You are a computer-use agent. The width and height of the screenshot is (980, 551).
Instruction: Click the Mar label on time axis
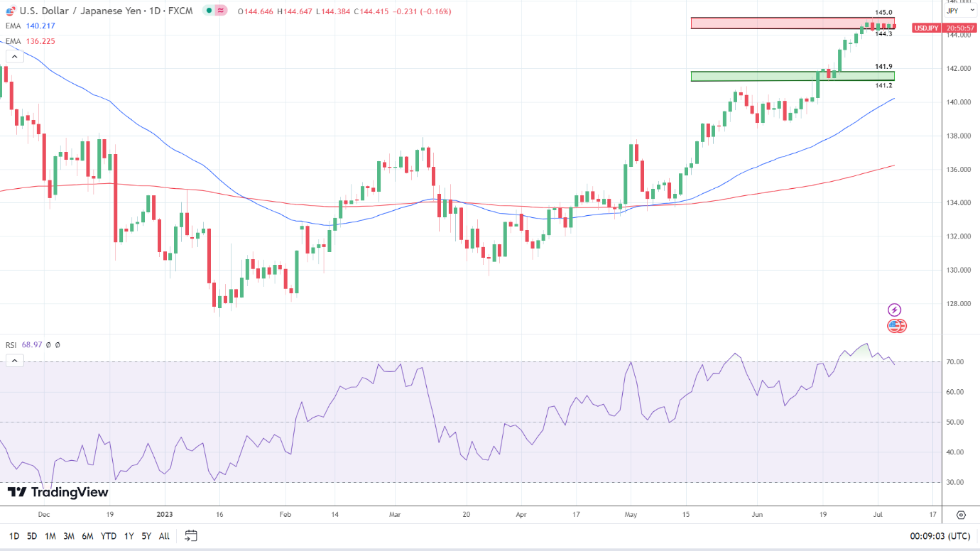tap(394, 515)
